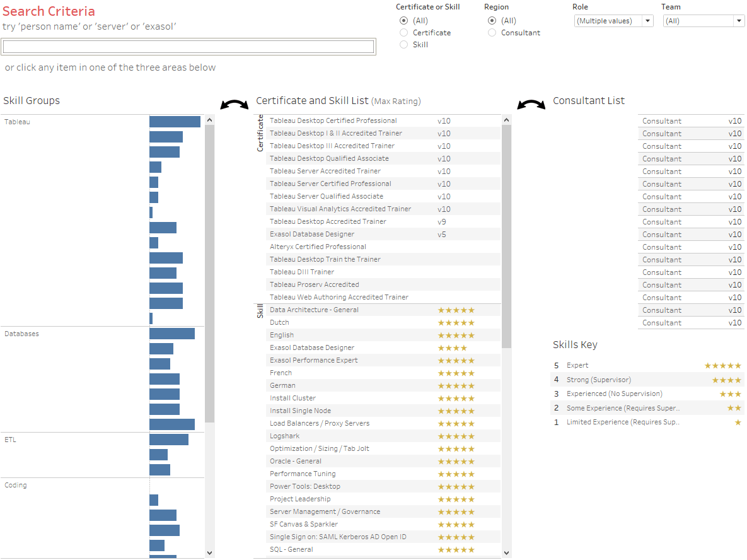Viewport: 747px width, 560px height.
Task: Click the five-star rating next to Dutch
Action: [456, 322]
